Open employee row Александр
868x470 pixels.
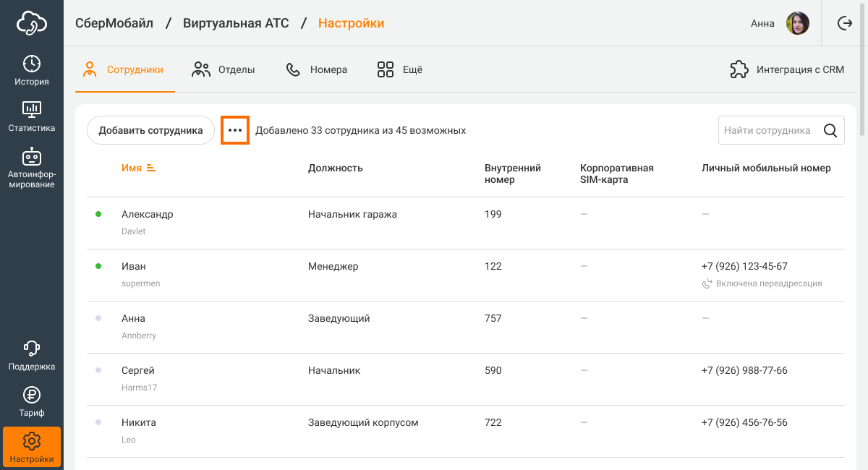click(x=148, y=215)
